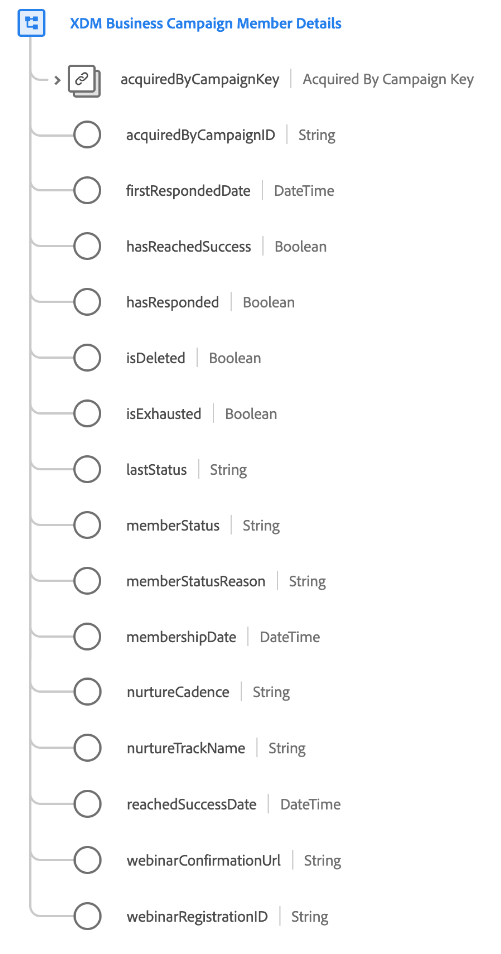Click the isExhausted field node circle

click(87, 414)
